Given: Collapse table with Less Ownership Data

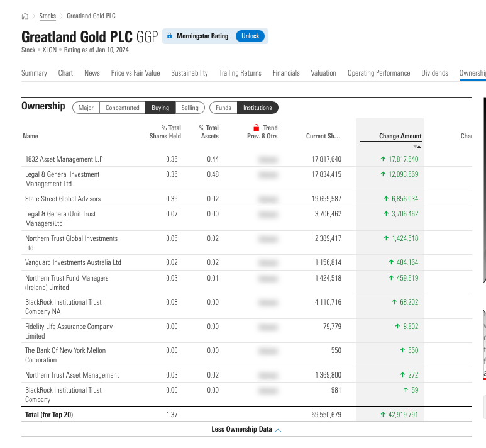Looking at the screenshot, I should click(242, 429).
